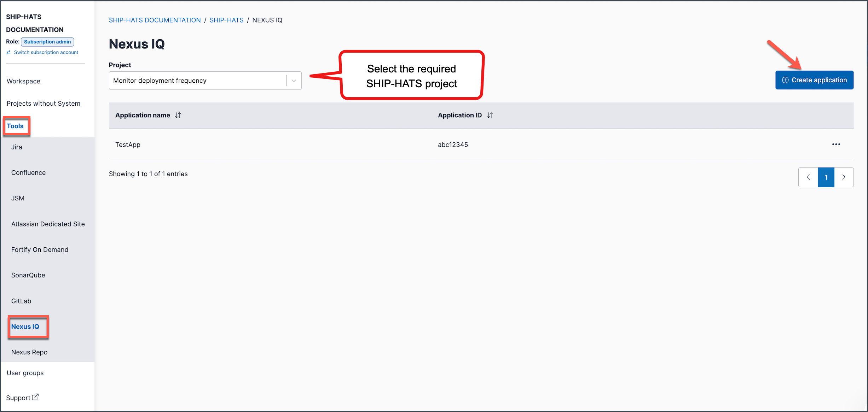Click the Subscription admin role badge
Screen dimensions: 868x412
[47, 42]
